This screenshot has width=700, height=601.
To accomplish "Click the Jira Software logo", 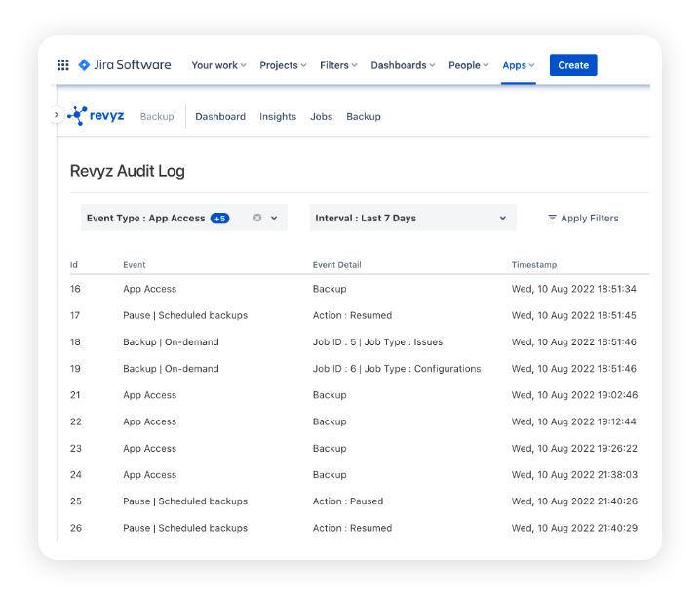I will [124, 65].
